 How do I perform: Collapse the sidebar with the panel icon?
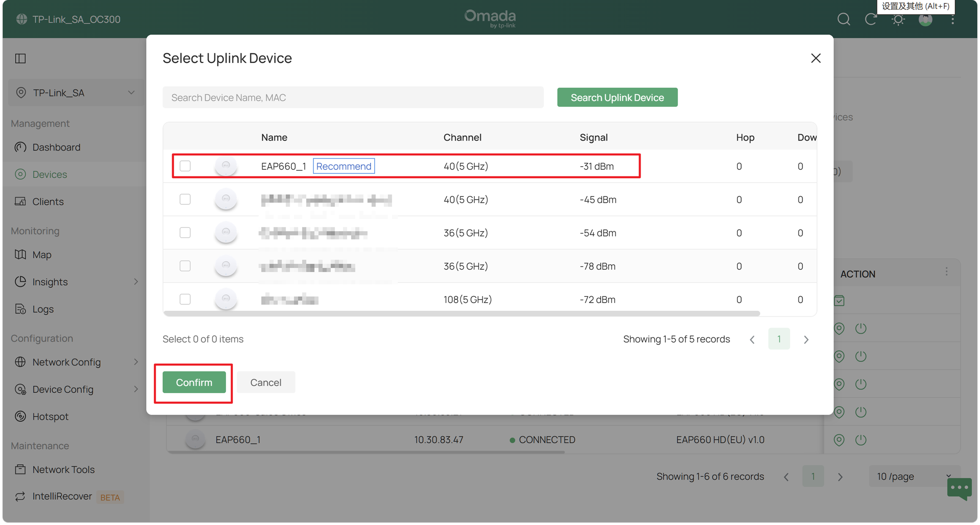point(20,58)
